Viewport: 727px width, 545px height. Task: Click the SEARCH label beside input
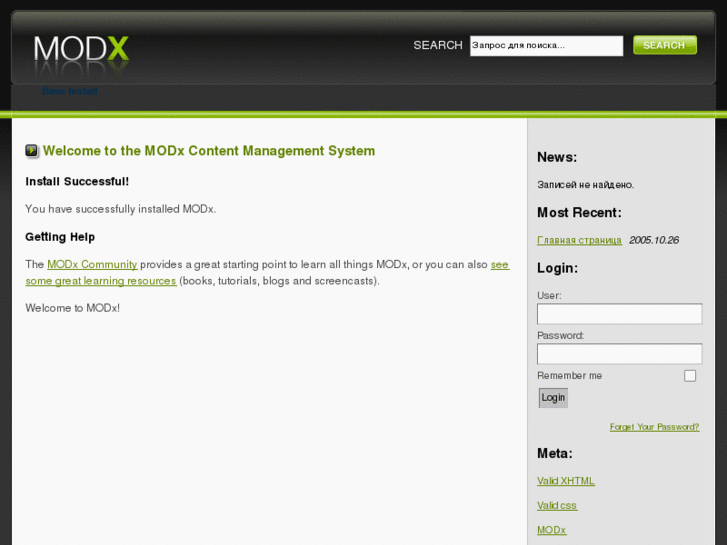438,45
